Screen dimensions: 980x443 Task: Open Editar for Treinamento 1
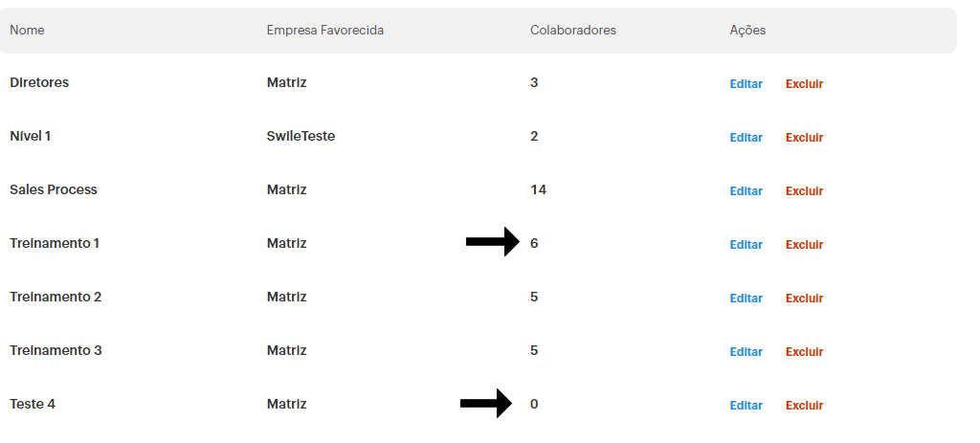tap(746, 245)
